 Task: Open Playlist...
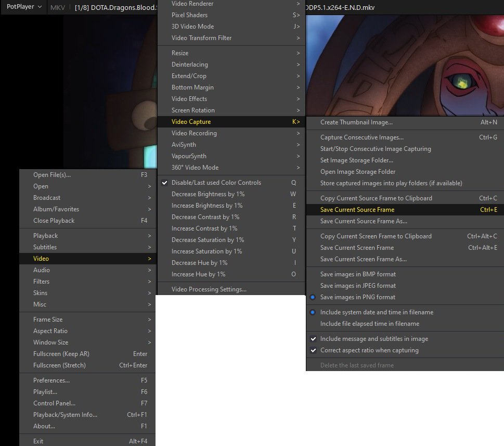(x=87, y=392)
